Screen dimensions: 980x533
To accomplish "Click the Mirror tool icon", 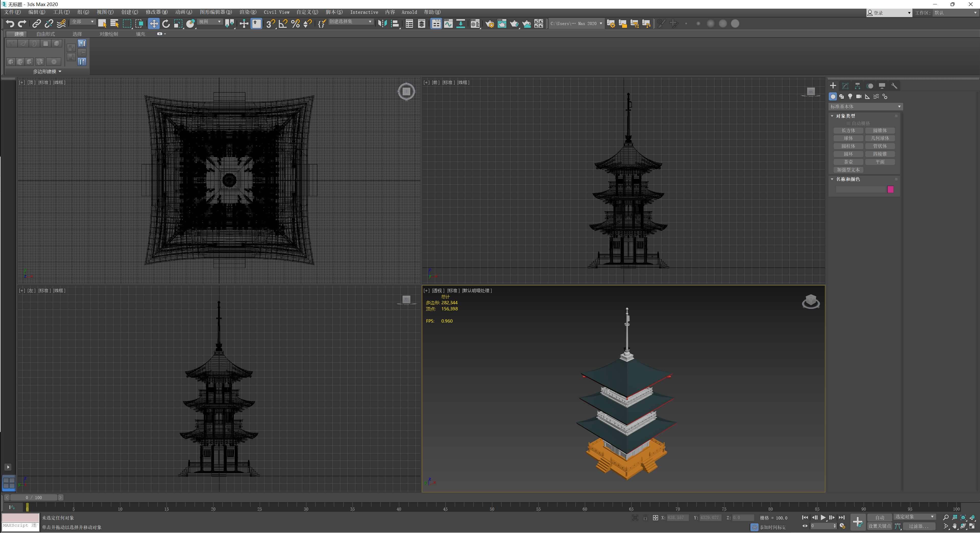I will (382, 23).
